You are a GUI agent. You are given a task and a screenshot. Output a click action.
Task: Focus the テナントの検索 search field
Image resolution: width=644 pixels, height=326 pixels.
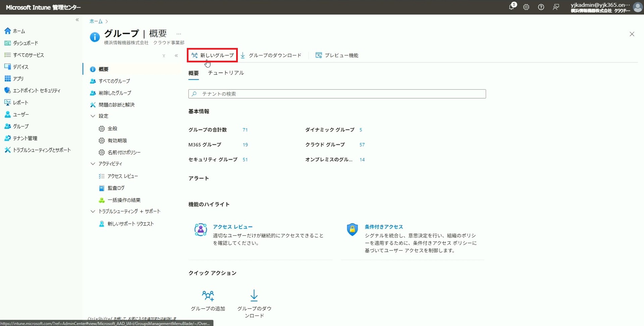pos(337,94)
